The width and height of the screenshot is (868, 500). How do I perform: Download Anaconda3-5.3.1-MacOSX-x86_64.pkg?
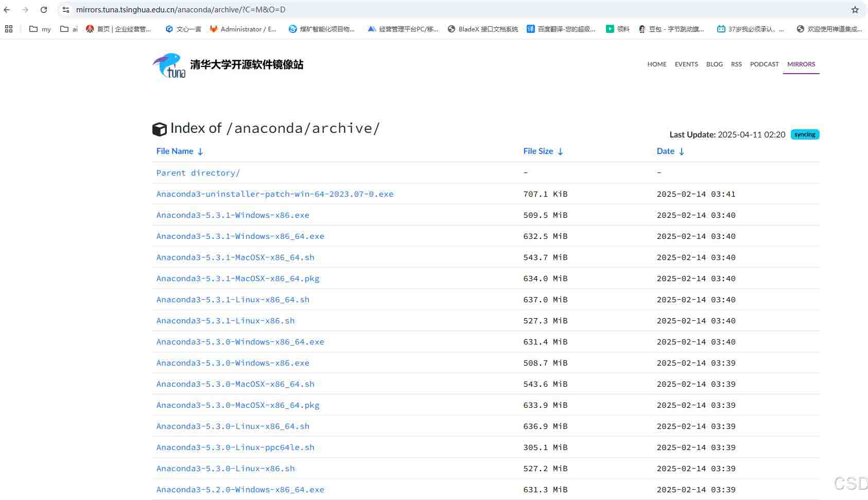(238, 279)
